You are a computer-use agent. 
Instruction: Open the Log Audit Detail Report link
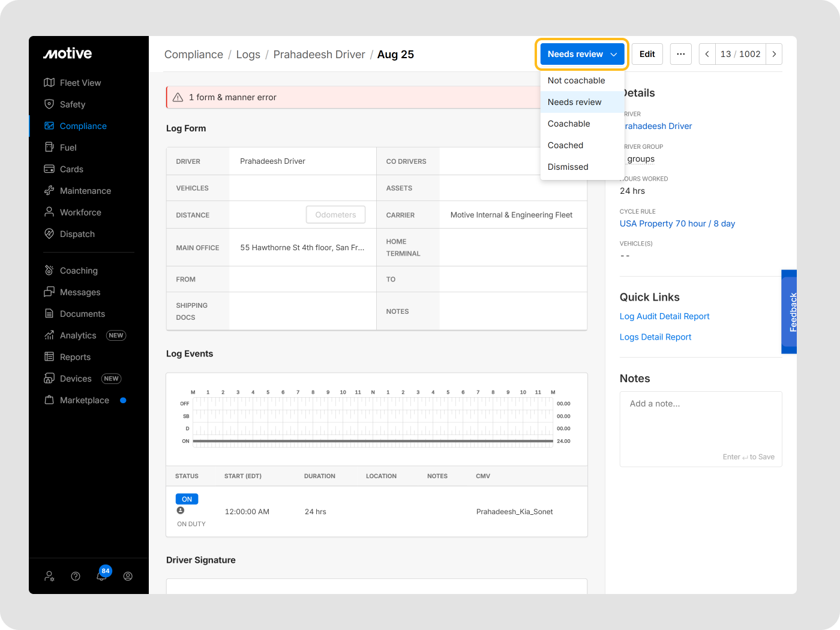(x=664, y=316)
